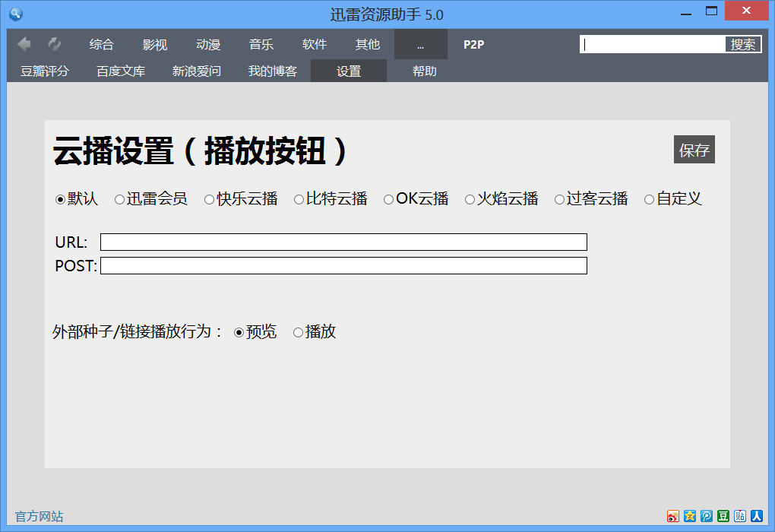The image size is (775, 532).
Task: Choose 播放 for external link behavior
Action: click(298, 333)
